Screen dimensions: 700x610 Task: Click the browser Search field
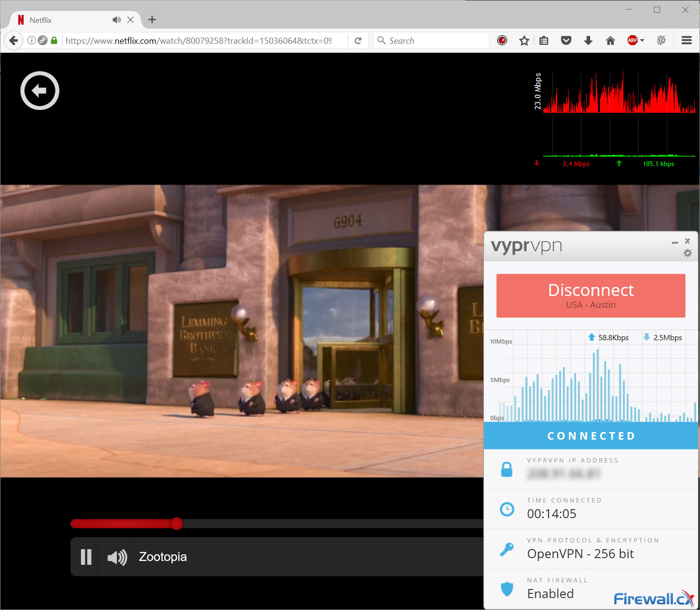tap(431, 40)
